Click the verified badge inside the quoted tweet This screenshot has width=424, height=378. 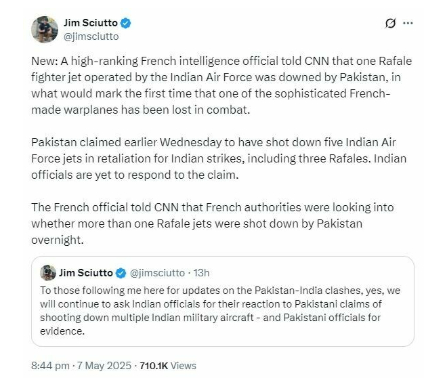coord(121,273)
